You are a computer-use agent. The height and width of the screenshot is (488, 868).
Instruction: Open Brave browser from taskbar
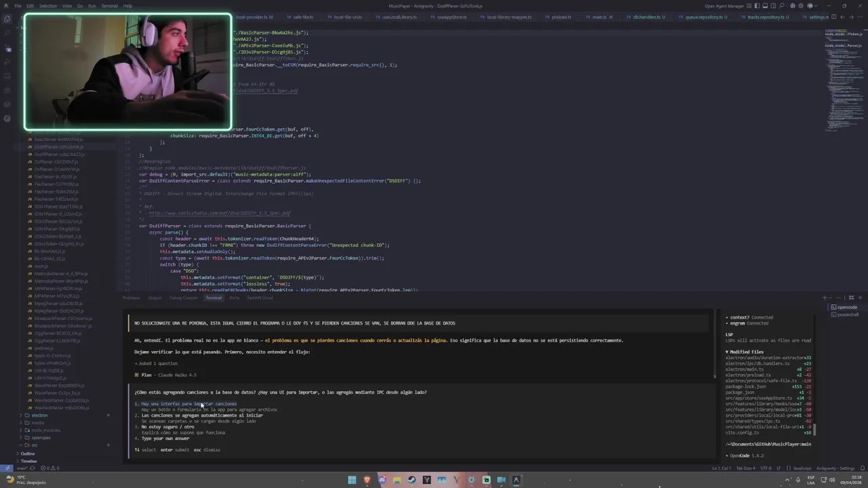point(367,480)
